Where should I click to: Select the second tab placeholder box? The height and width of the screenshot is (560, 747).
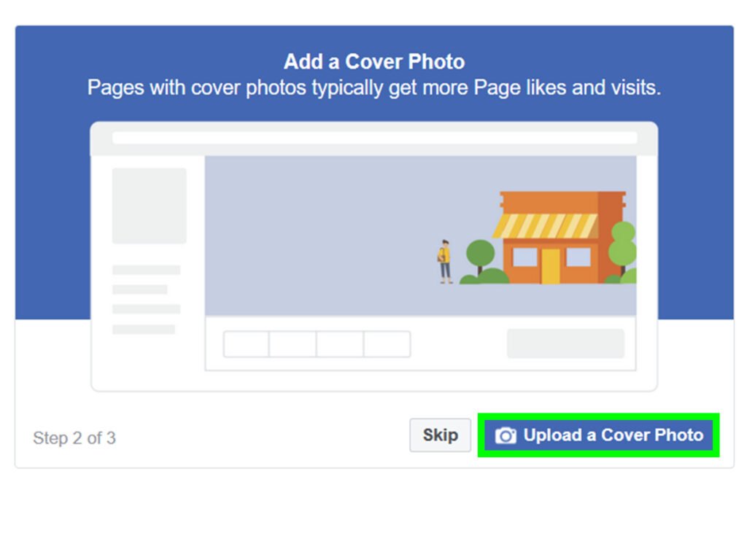pyautogui.click(x=293, y=344)
